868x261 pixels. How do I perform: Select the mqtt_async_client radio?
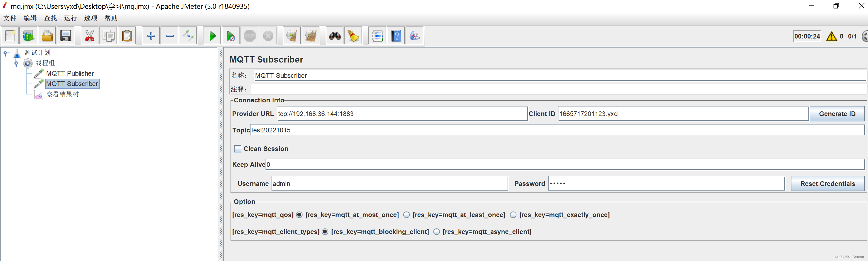436,232
